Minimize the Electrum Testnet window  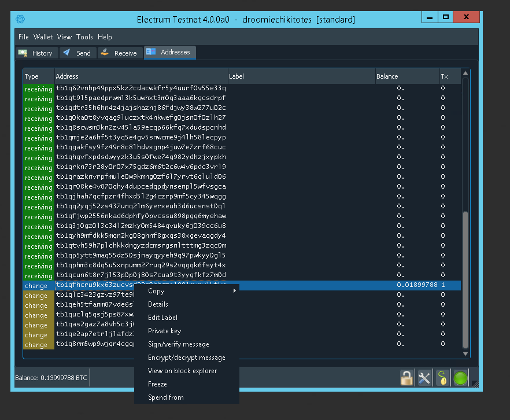coord(430,17)
